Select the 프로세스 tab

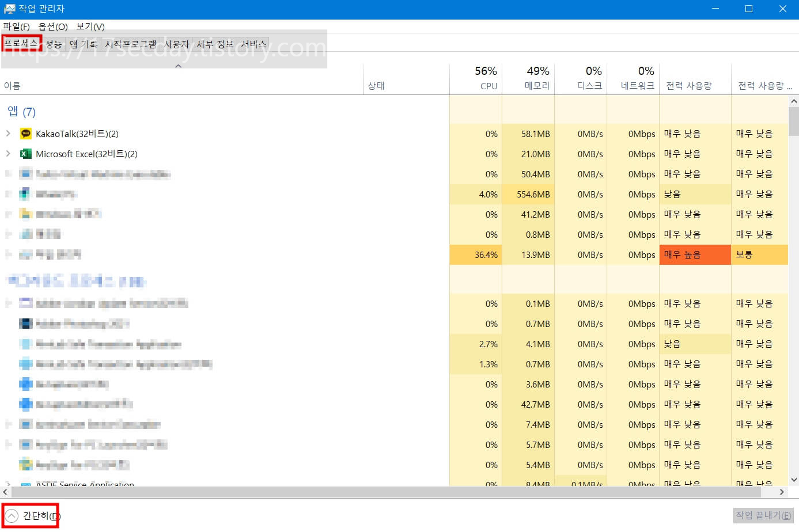tap(21, 43)
